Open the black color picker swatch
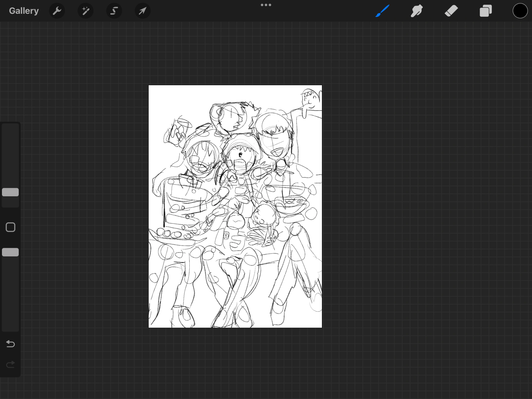Screen dimensions: 532x399 pos(520,11)
